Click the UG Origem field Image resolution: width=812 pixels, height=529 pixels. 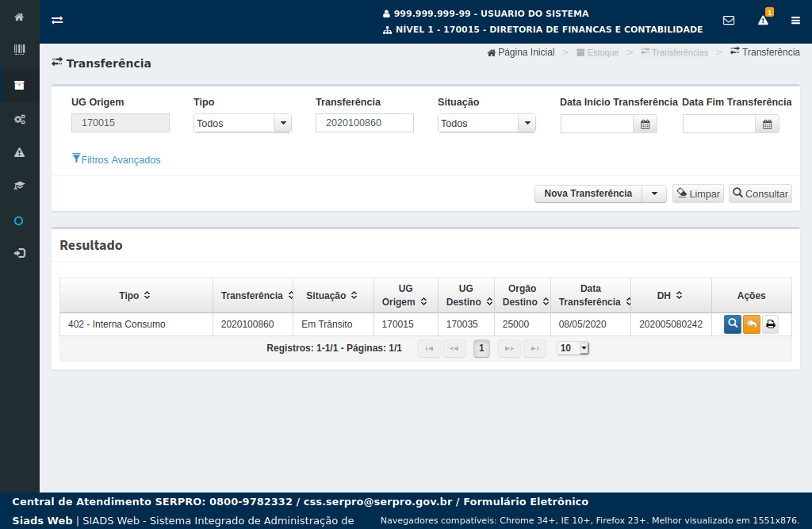(x=121, y=123)
